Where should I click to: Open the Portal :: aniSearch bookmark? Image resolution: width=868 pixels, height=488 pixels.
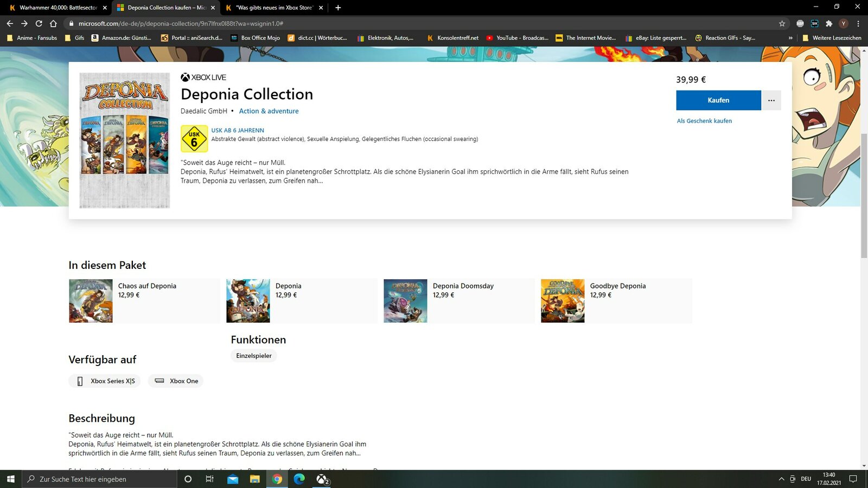(192, 38)
